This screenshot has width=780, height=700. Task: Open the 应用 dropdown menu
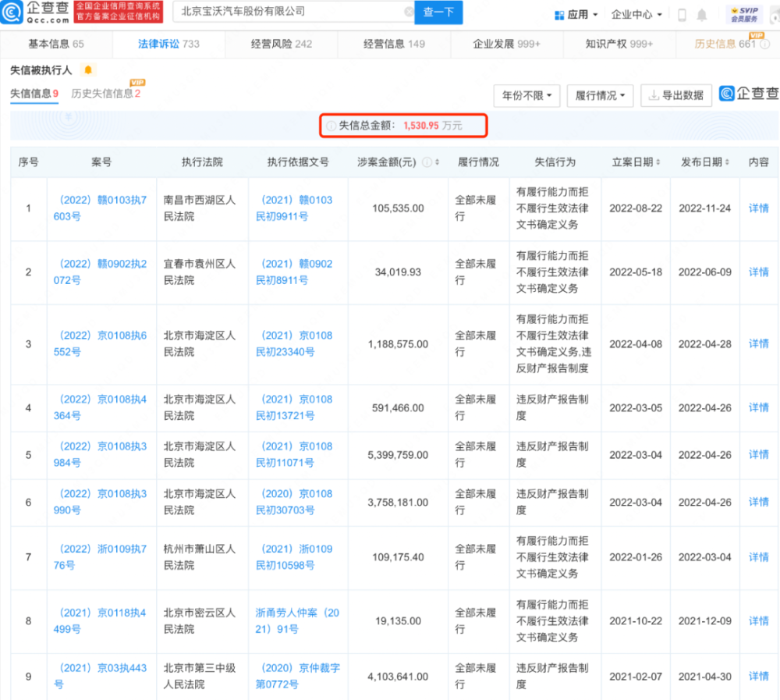click(576, 15)
